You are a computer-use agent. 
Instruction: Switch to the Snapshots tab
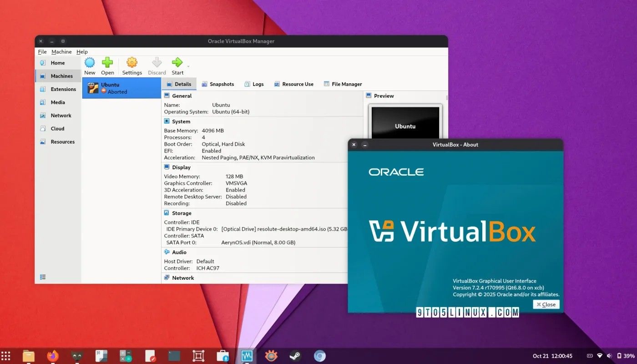click(x=218, y=84)
